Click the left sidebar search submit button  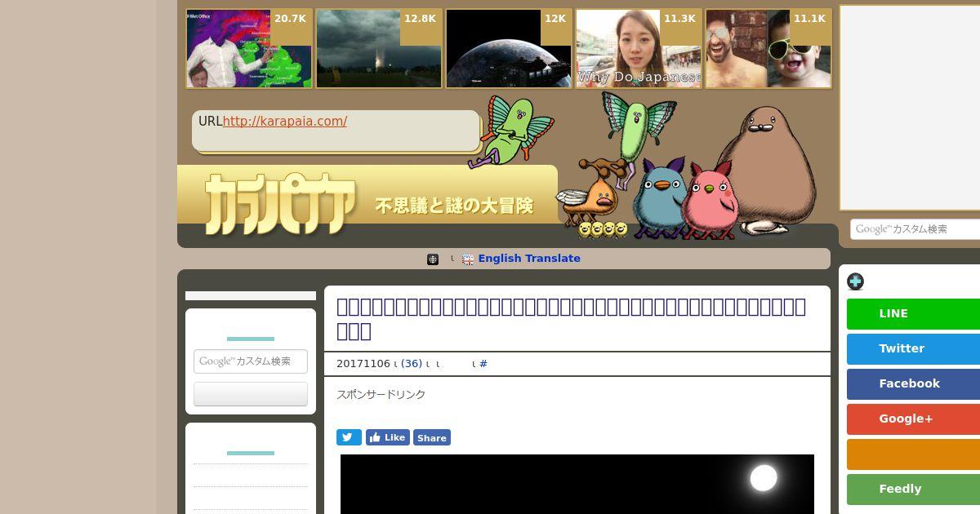tap(251, 394)
